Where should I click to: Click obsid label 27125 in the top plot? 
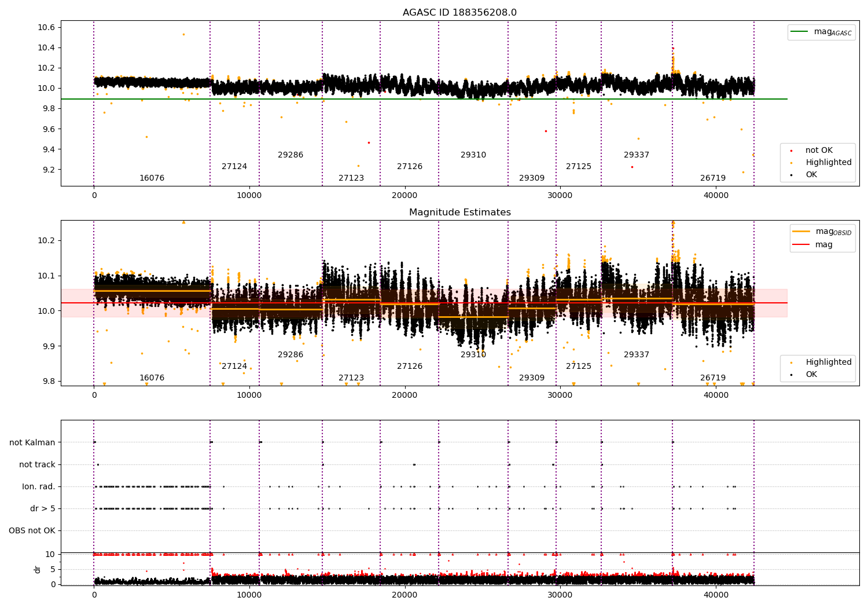[x=579, y=167]
